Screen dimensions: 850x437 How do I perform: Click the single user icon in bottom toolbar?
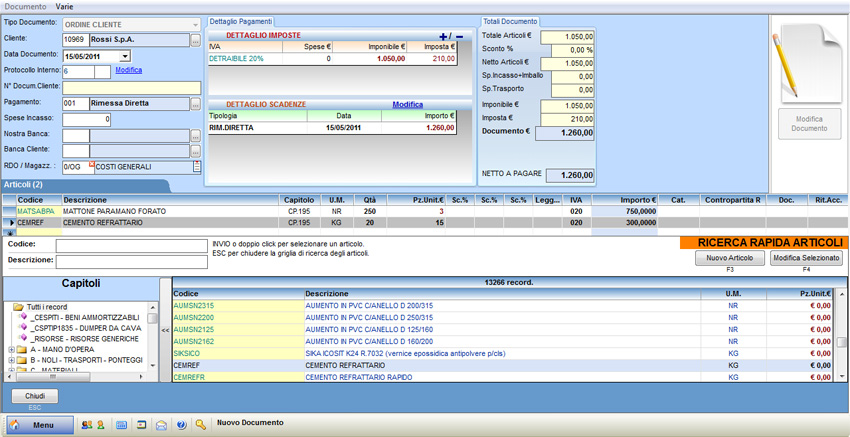(100, 425)
